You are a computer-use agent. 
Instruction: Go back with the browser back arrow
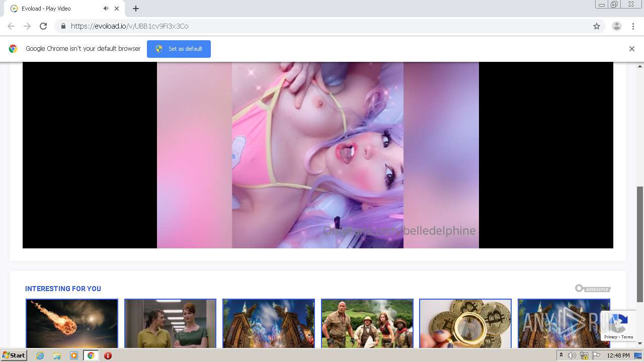click(11, 26)
